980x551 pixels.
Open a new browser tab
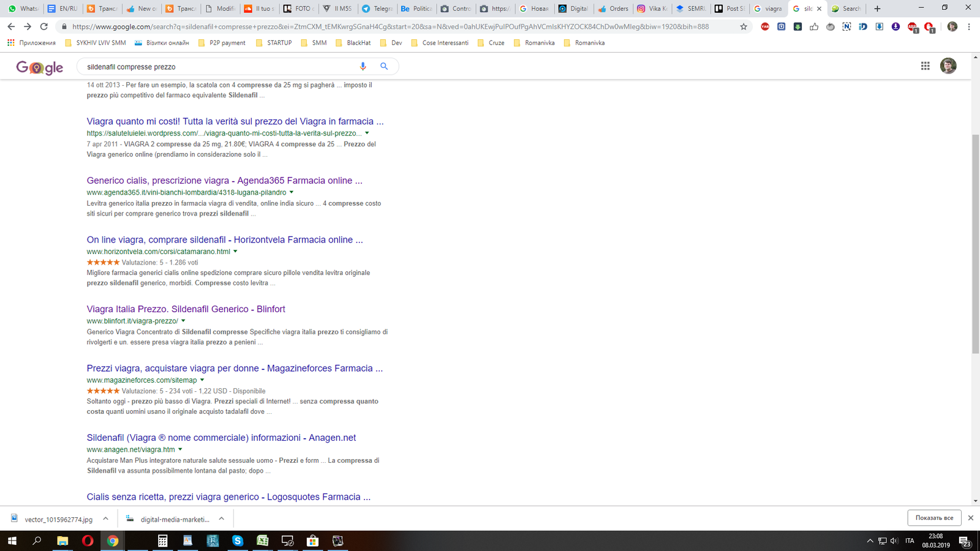click(x=877, y=9)
